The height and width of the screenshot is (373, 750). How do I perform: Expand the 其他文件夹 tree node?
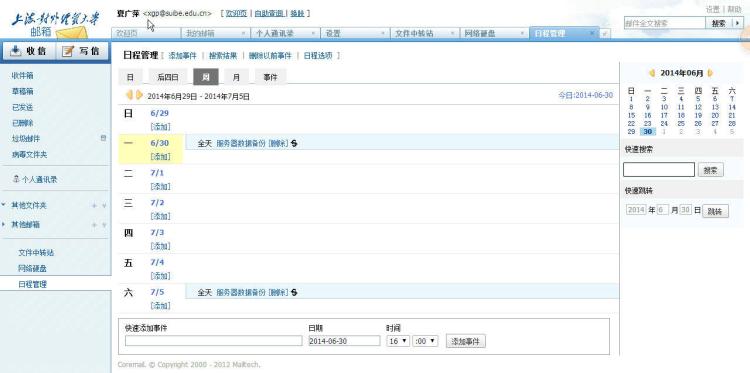[4, 205]
